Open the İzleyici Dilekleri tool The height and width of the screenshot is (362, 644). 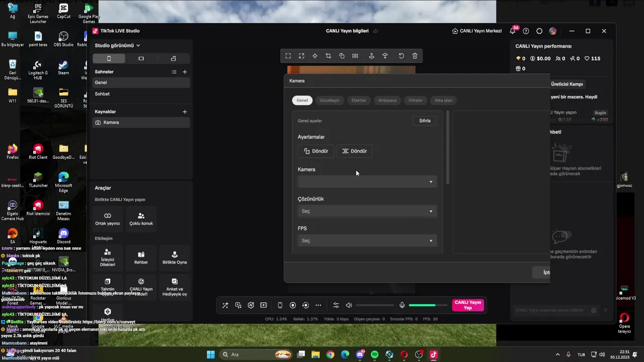pos(108,258)
